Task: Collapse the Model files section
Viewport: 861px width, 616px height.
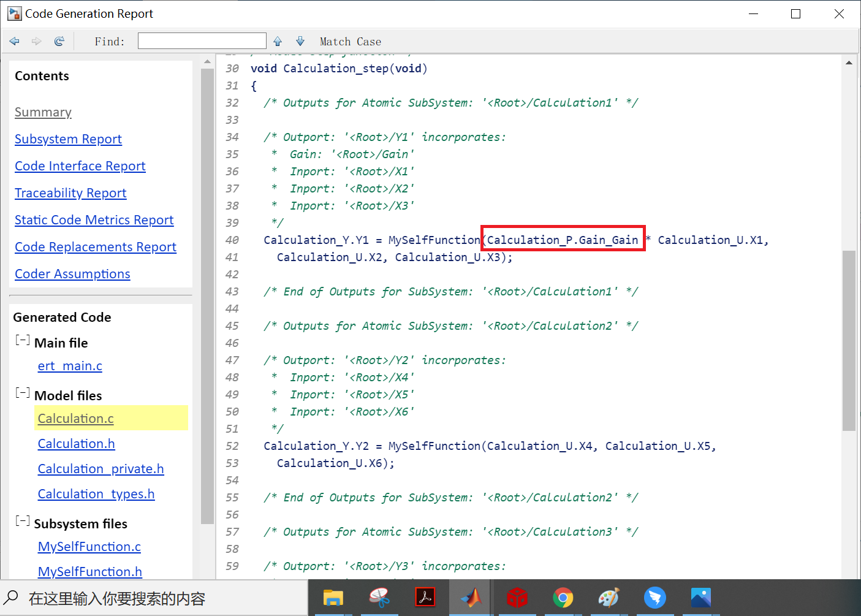Action: tap(23, 393)
